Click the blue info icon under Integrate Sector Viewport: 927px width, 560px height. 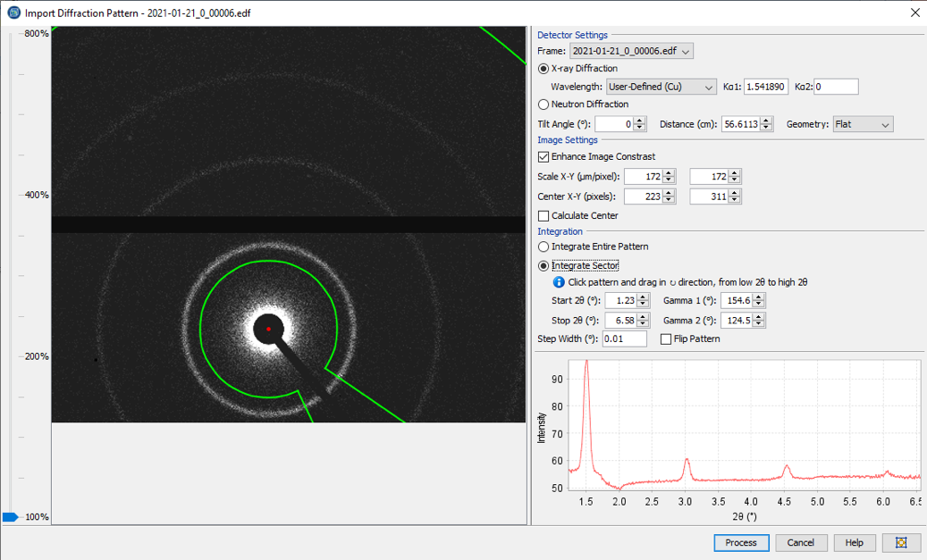point(558,282)
